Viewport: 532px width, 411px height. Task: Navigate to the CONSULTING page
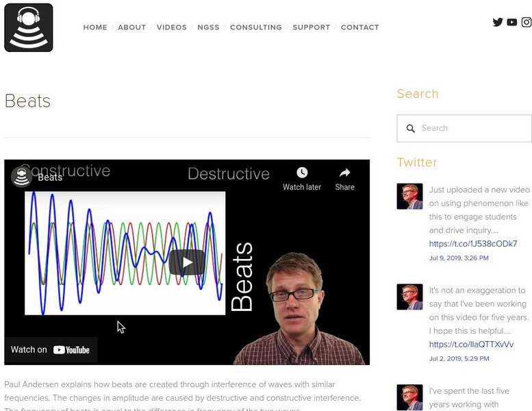(x=255, y=27)
